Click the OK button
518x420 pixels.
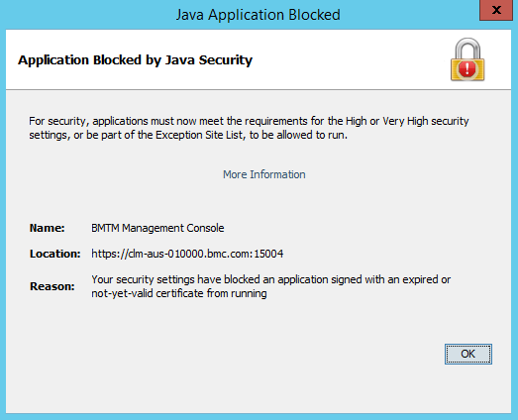tap(467, 354)
